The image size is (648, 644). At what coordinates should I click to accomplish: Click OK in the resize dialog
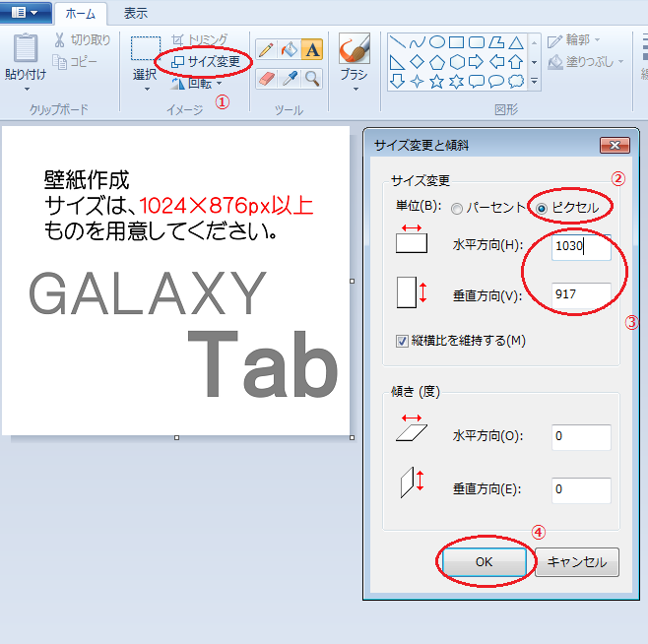484,562
